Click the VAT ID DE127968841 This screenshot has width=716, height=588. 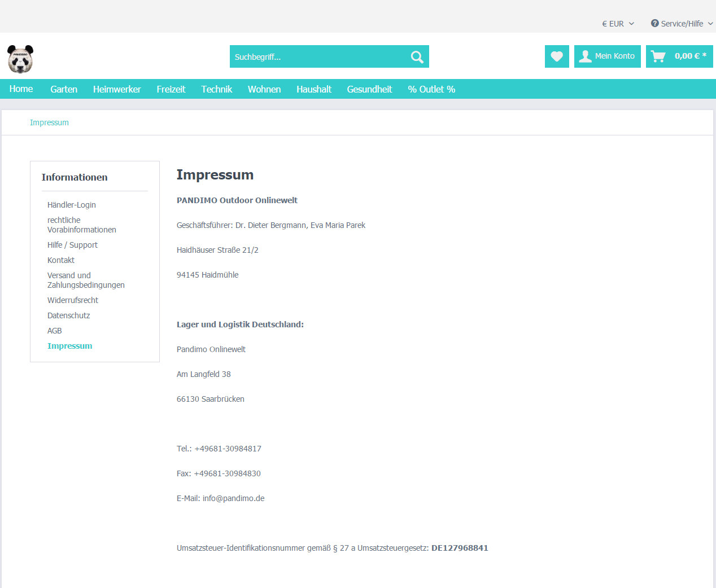pyautogui.click(x=460, y=548)
